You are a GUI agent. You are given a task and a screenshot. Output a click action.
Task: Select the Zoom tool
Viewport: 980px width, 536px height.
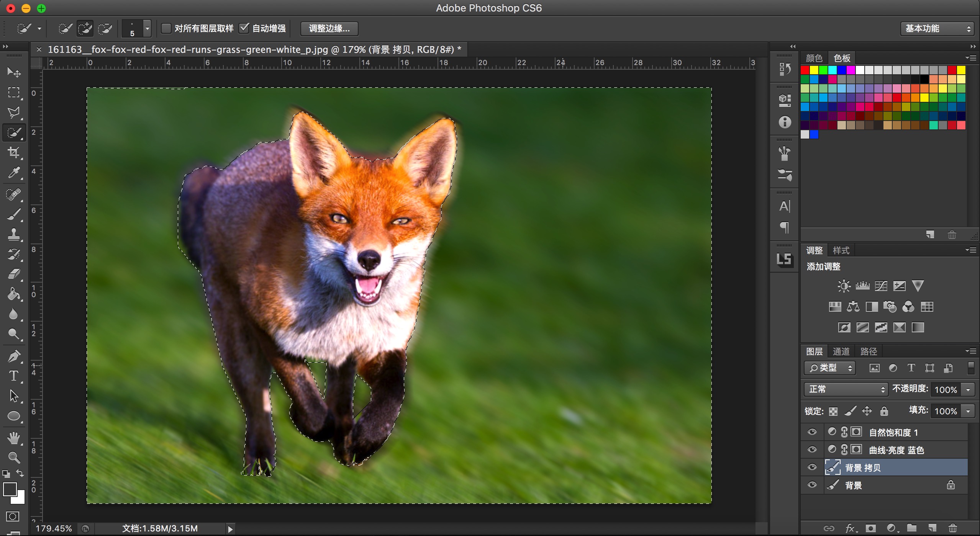tap(14, 457)
